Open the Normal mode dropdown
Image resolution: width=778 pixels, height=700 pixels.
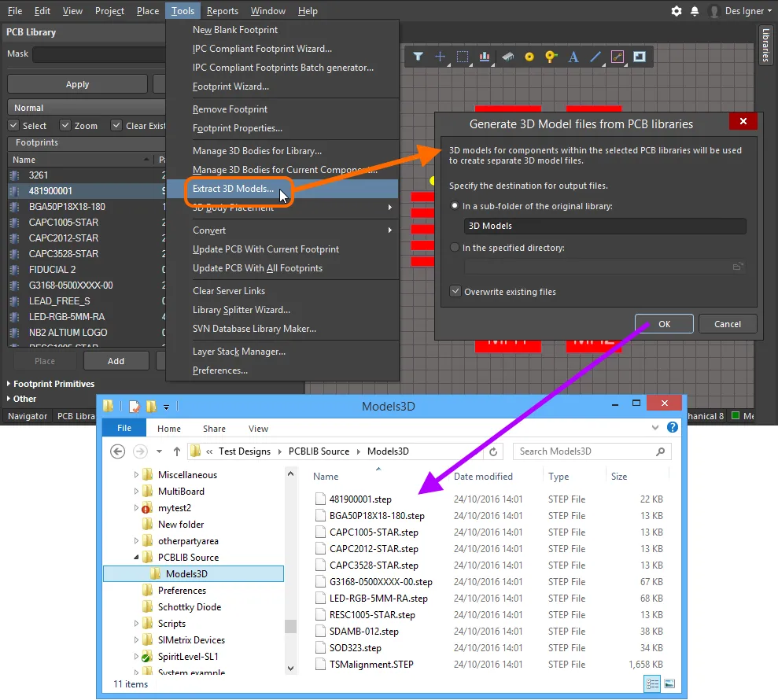coord(87,108)
